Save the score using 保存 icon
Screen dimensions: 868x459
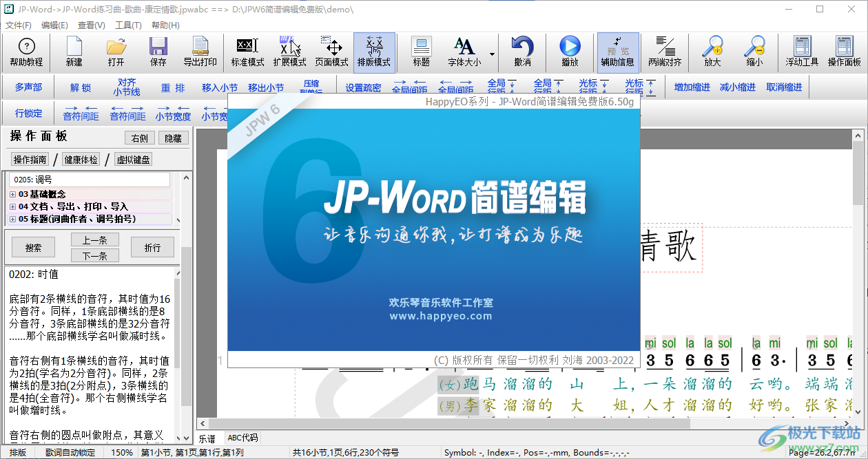coord(158,52)
